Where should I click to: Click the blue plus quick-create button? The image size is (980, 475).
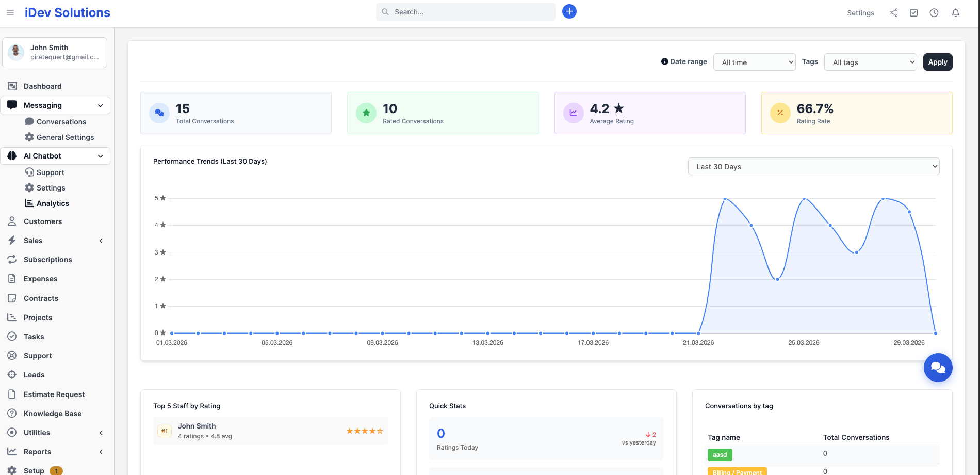point(569,11)
